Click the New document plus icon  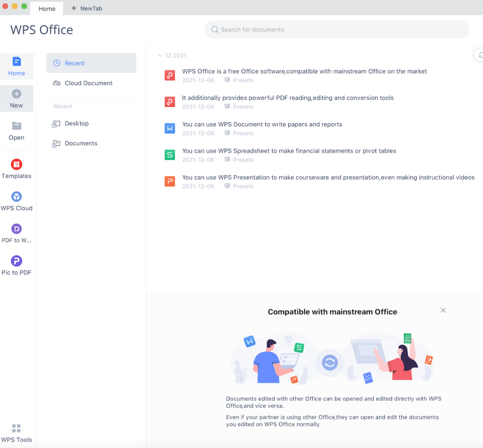pyautogui.click(x=17, y=94)
